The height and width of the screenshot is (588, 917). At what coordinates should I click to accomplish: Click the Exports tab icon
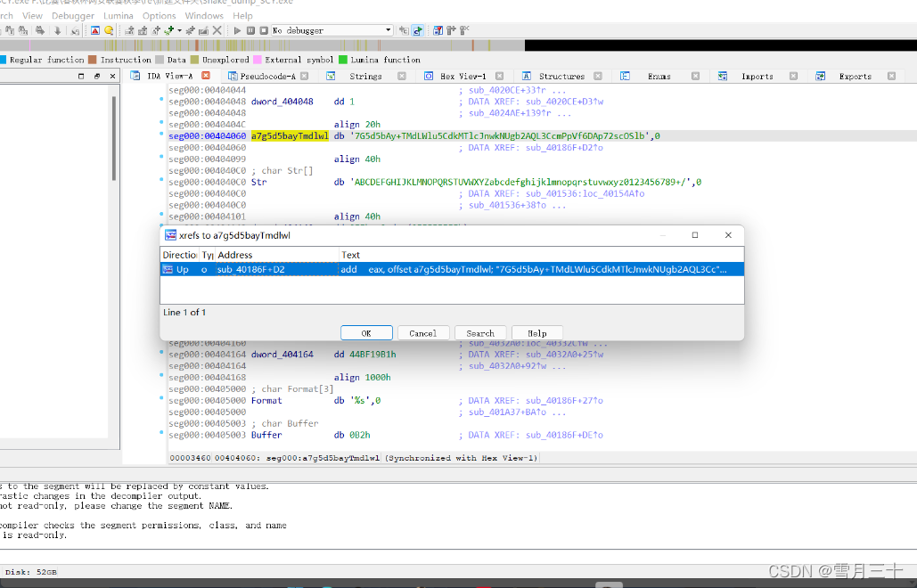point(821,76)
